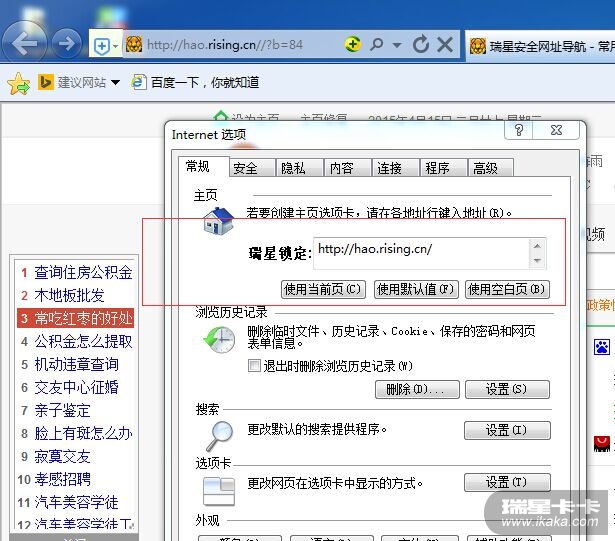This screenshot has width=615, height=541.
Task: Enable 退出时删除浏览历史记录 checkbox
Action: pyautogui.click(x=254, y=366)
